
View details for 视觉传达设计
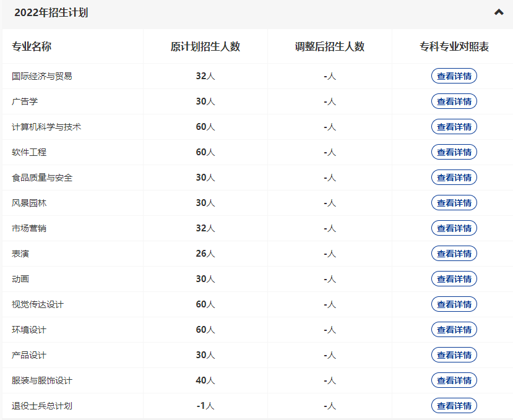[454, 304]
